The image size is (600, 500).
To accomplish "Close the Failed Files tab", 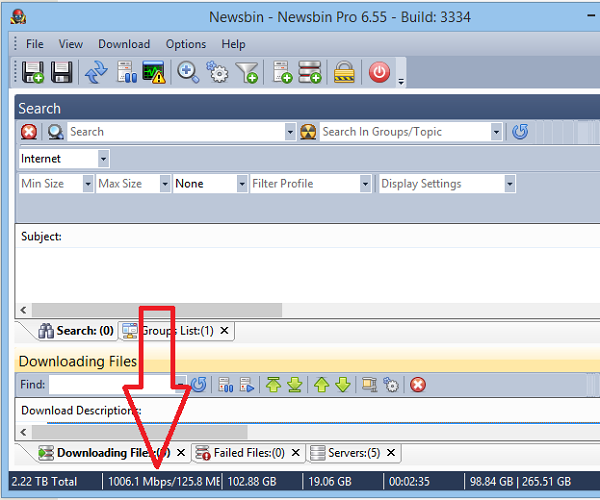I will pos(296,453).
